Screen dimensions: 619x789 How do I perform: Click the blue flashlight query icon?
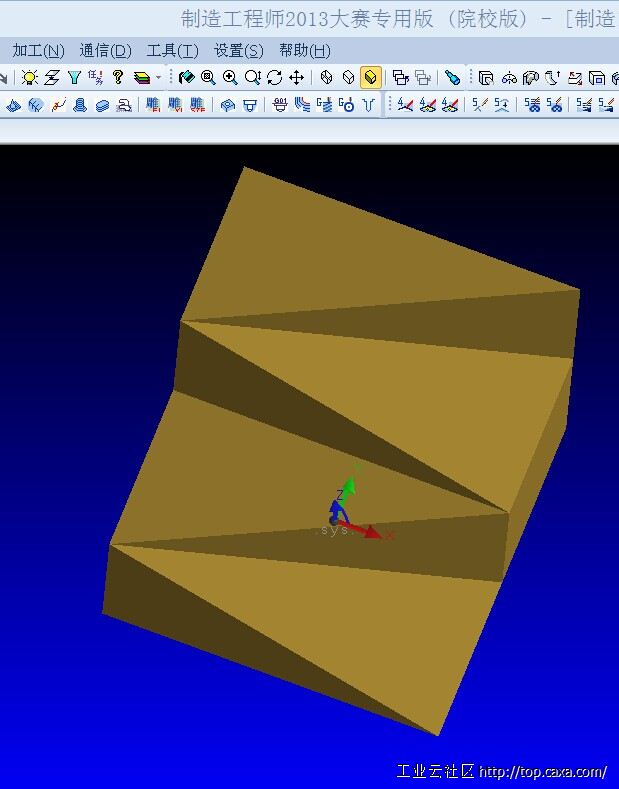(x=453, y=78)
